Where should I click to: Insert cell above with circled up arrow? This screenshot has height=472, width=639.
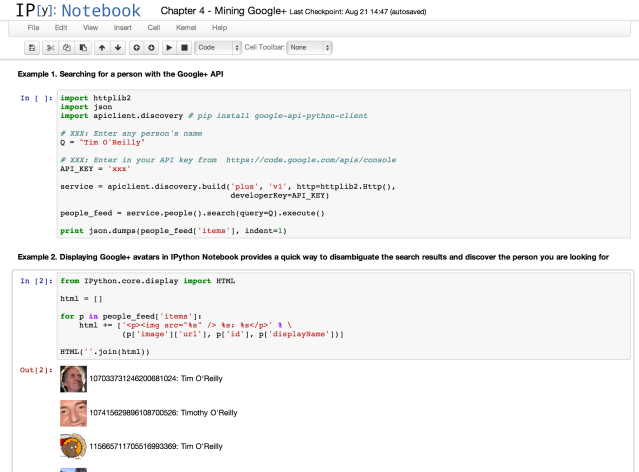137,48
